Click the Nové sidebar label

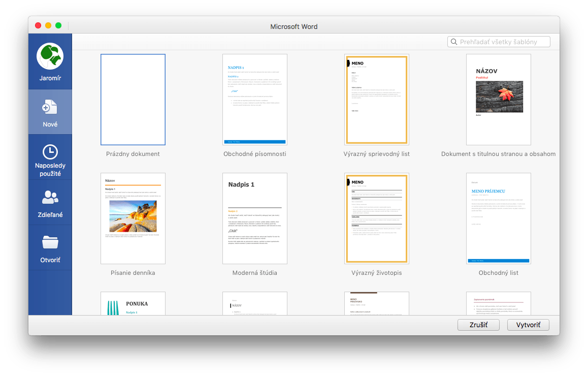coord(50,124)
